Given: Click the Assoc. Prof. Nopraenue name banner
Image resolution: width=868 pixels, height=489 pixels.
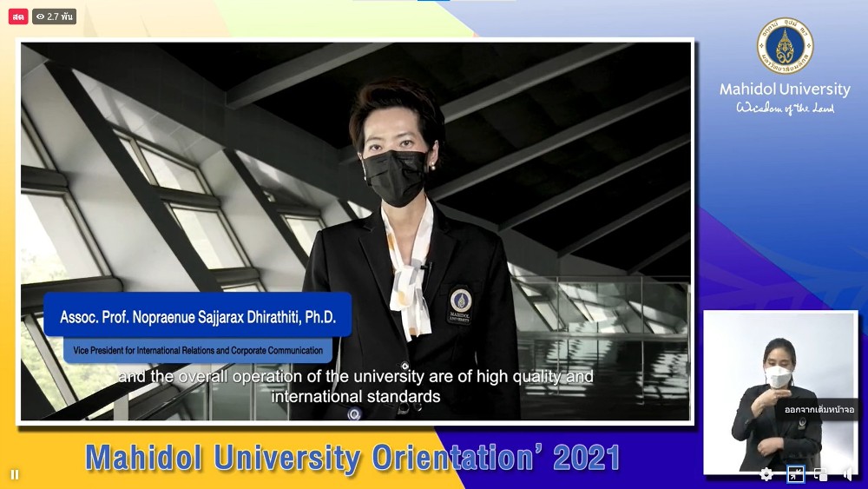Looking at the screenshot, I should (x=198, y=318).
